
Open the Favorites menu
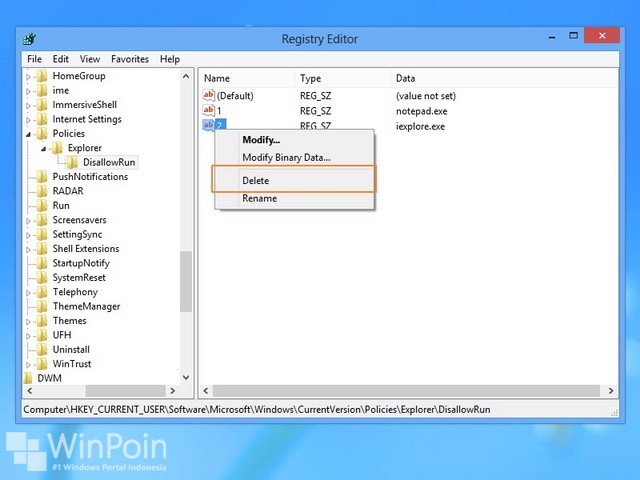click(130, 59)
